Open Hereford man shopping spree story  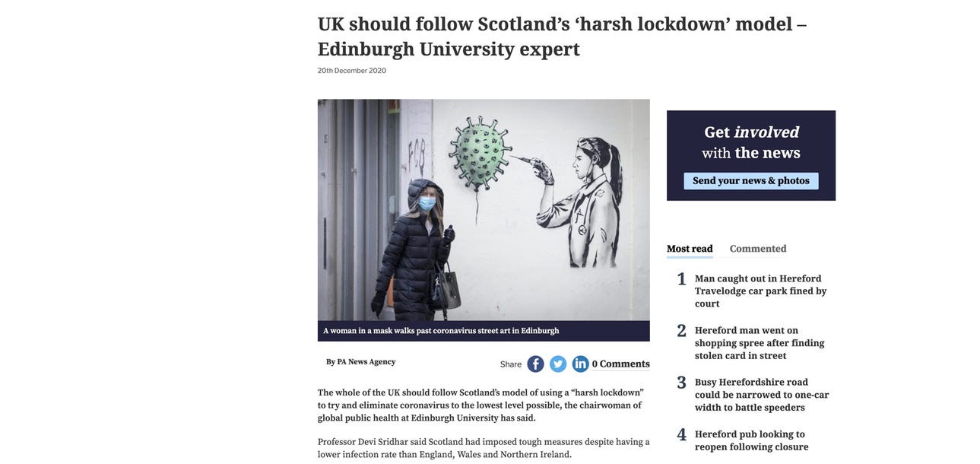(x=760, y=343)
